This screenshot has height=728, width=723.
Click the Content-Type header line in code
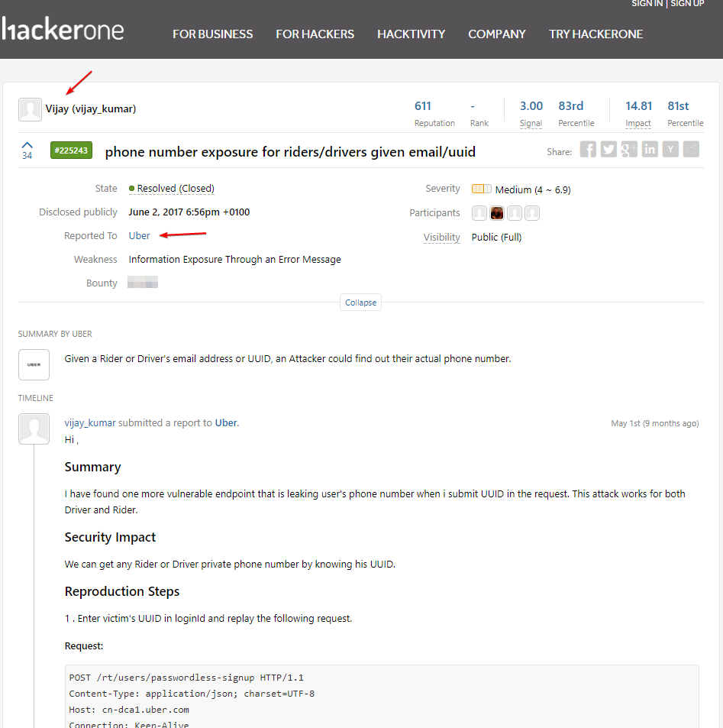coord(192,694)
